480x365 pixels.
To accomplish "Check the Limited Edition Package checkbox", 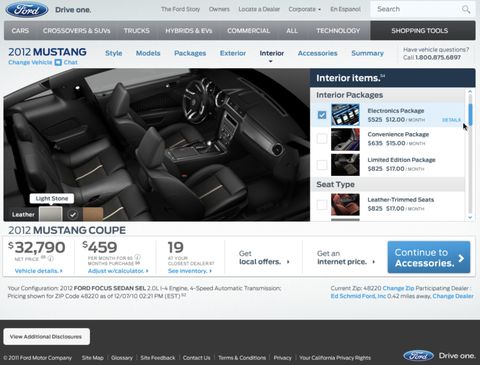I will click(322, 165).
